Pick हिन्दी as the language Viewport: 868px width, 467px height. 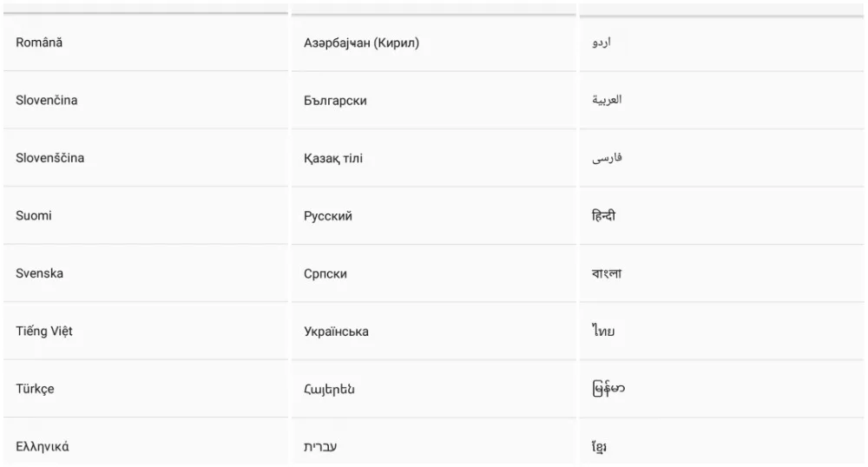(x=603, y=215)
